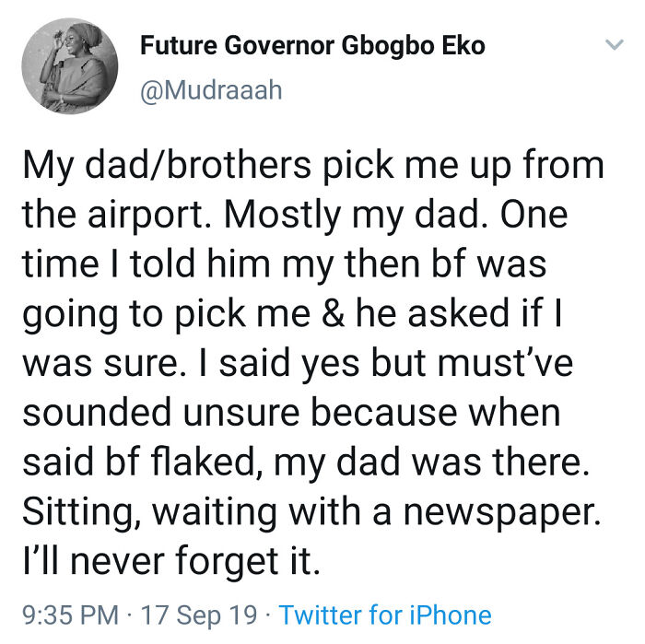Click the @Mudraaah handle
Image resolution: width=645 pixels, height=644 pixels.
click(x=211, y=89)
